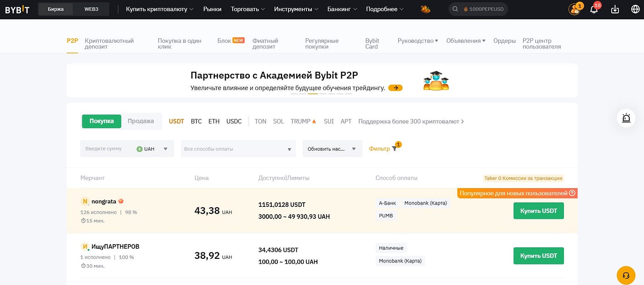Open the UAH currency dropdown

tap(152, 149)
